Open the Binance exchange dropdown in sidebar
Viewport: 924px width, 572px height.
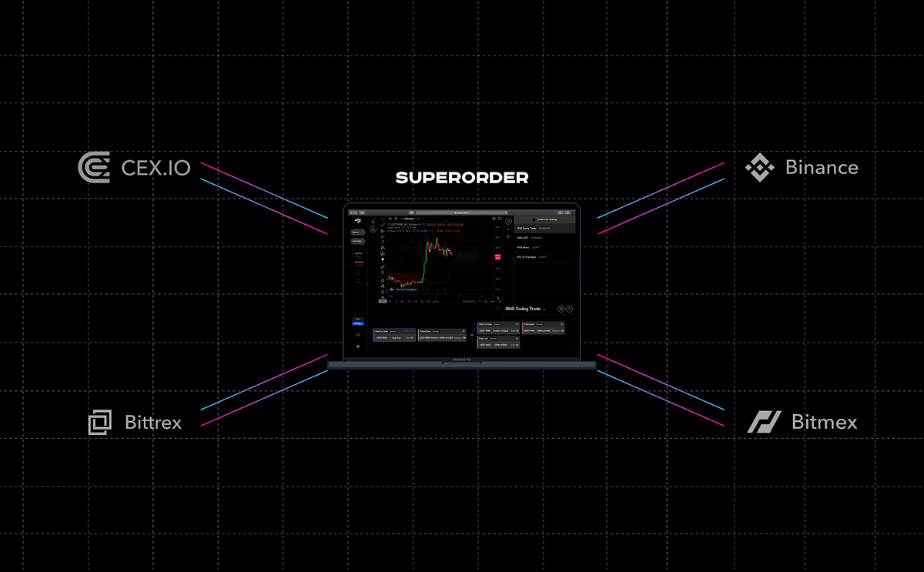357,232
